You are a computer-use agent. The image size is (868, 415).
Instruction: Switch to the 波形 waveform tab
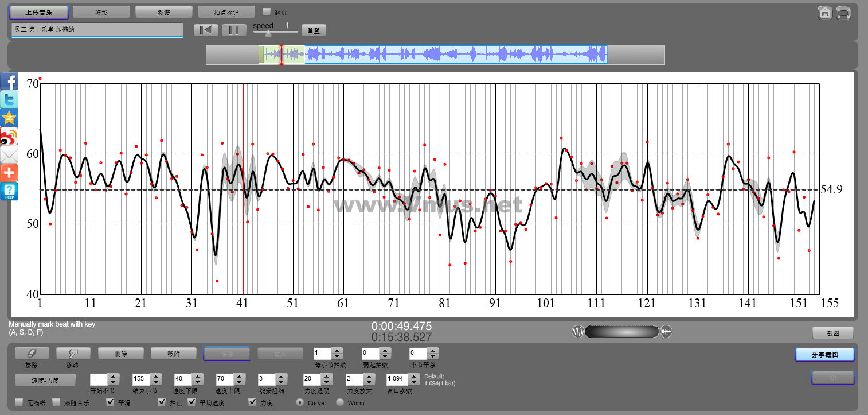pos(101,12)
